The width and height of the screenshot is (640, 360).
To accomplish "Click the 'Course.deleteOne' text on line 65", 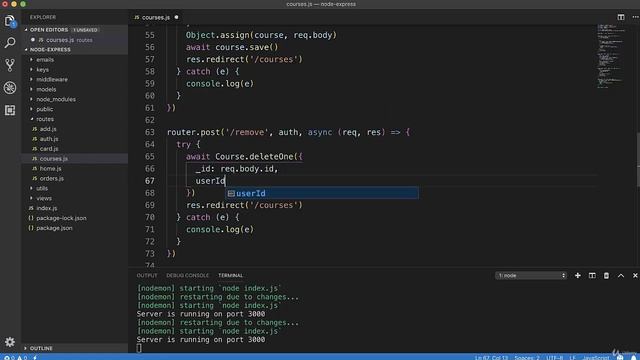I will click(254, 157).
